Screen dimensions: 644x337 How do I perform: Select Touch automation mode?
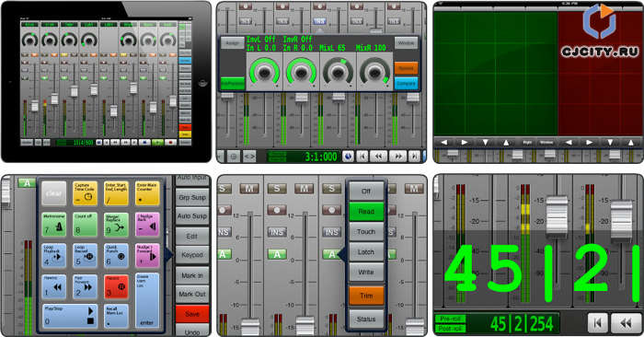[366, 232]
